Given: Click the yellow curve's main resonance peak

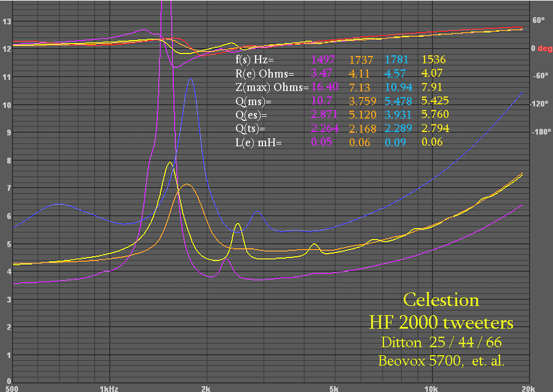Looking at the screenshot, I should (170, 162).
